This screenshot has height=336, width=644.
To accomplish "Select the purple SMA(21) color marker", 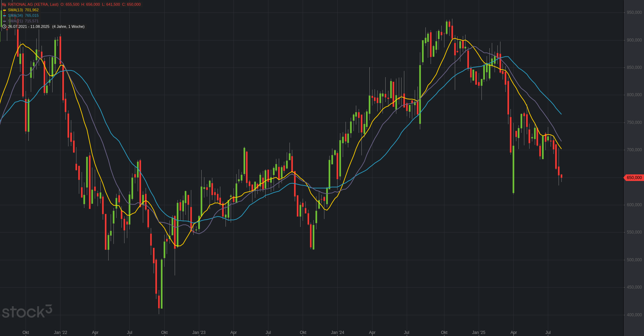I will tap(4, 21).
